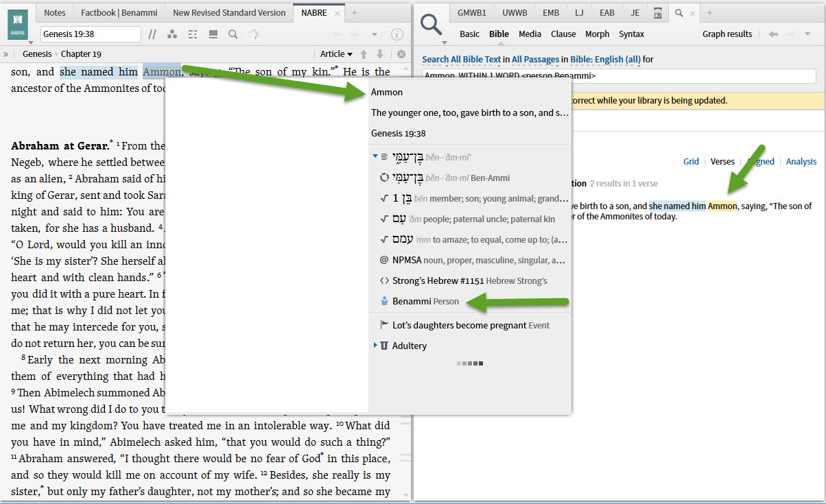Add a new tab beside NABRE
826x504 pixels.
click(x=354, y=13)
